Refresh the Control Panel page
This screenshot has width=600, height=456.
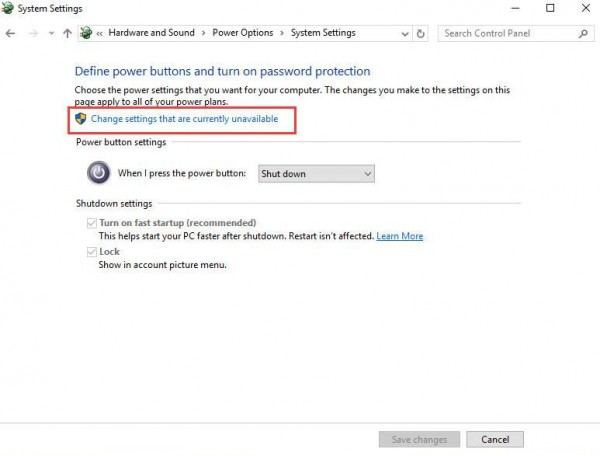click(421, 34)
